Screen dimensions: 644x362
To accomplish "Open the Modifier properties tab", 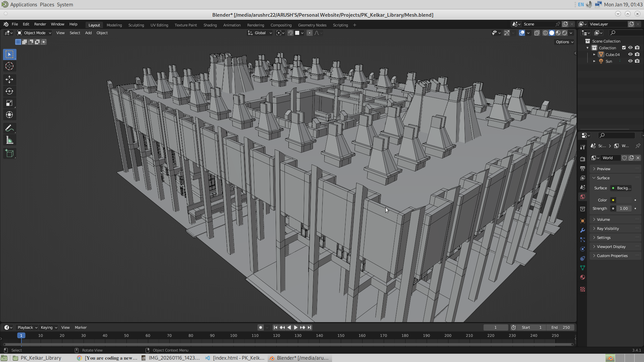I will (583, 230).
